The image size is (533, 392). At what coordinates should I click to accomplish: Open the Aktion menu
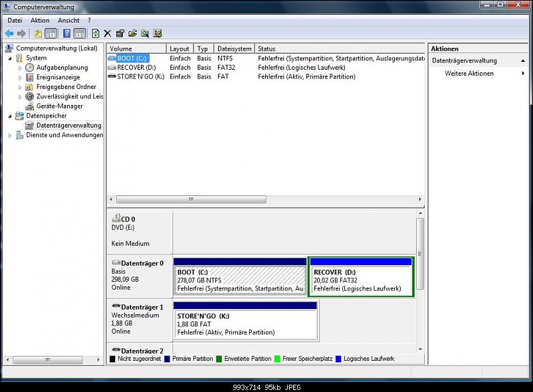tap(40, 21)
